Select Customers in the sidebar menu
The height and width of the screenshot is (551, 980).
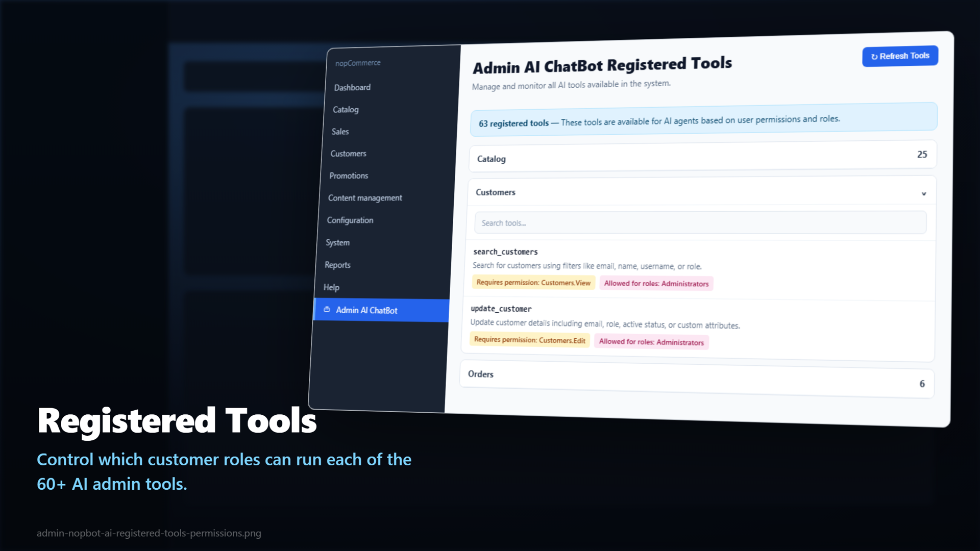tap(348, 153)
